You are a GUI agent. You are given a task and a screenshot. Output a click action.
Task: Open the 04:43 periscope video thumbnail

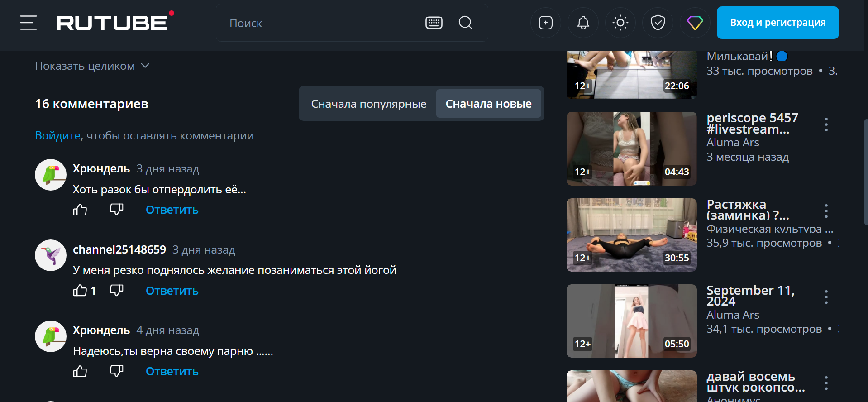coord(632,148)
